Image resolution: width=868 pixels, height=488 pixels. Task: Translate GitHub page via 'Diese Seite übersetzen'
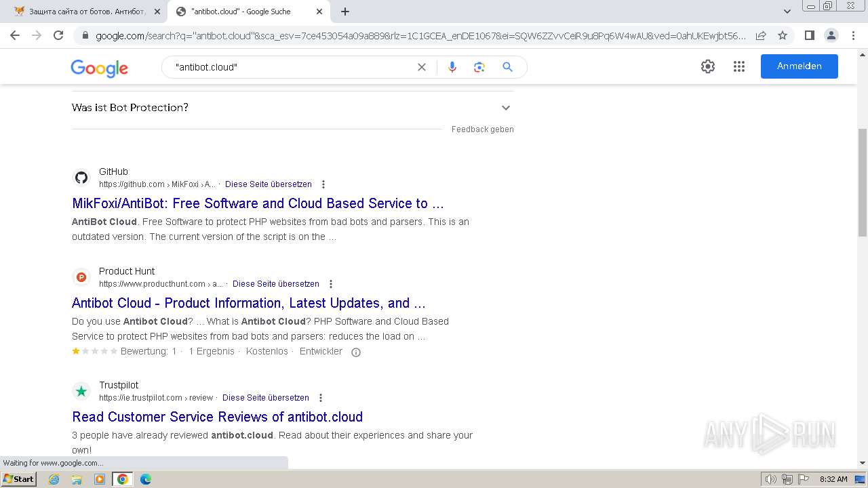tap(269, 184)
